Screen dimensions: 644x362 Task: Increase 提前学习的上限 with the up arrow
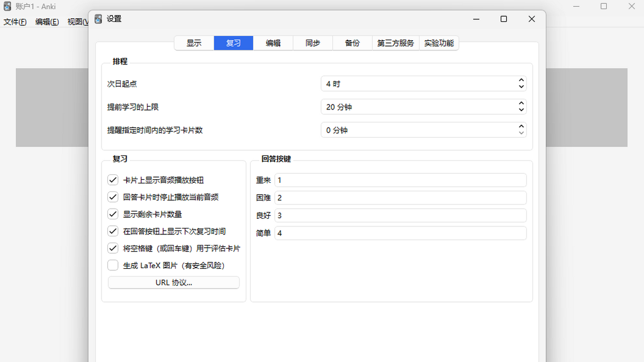[x=521, y=104]
